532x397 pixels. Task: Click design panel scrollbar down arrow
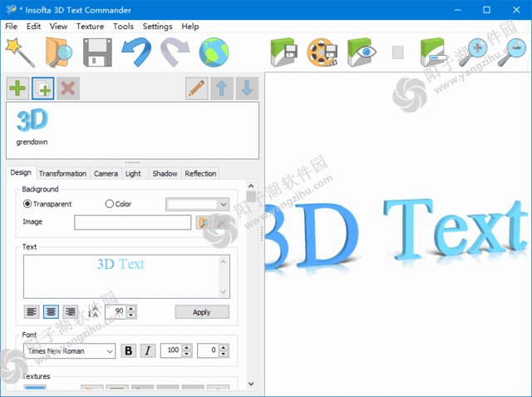[251, 384]
